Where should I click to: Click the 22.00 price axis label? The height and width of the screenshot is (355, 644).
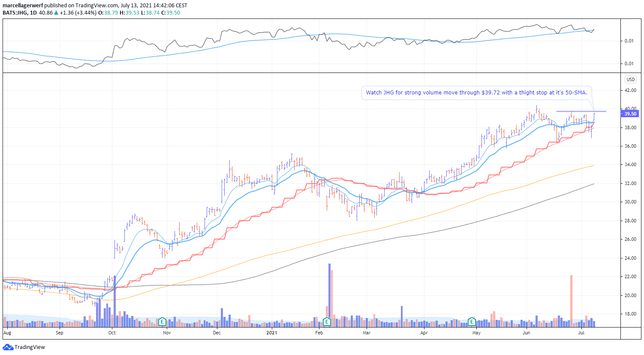[x=630, y=276]
